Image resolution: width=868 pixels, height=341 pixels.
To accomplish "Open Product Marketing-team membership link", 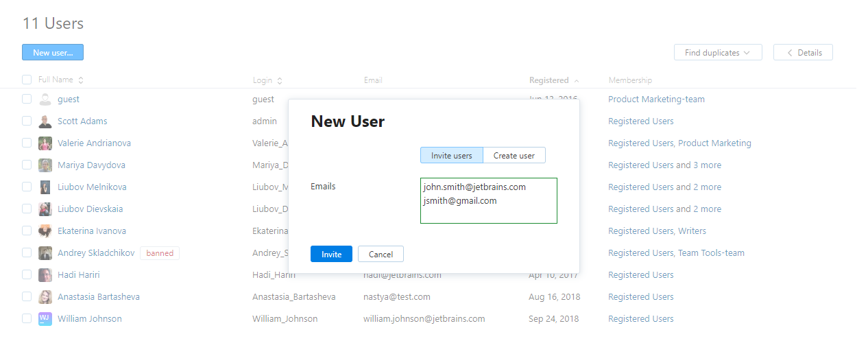I will 656,99.
